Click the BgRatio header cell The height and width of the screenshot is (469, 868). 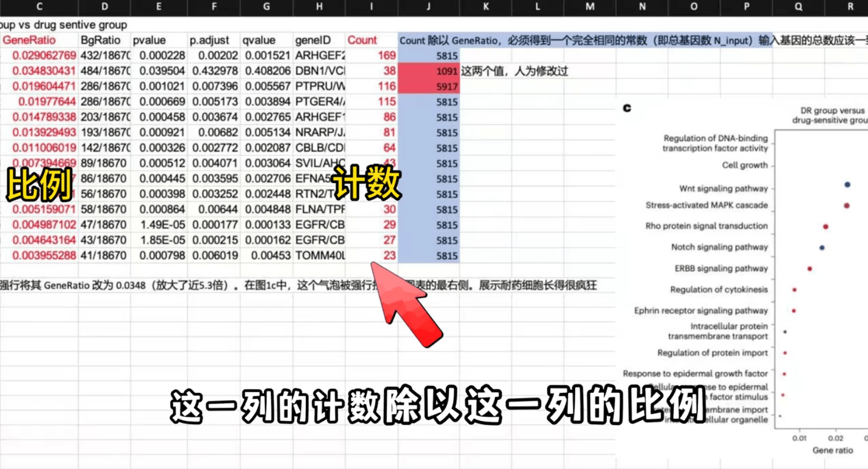pos(101,40)
